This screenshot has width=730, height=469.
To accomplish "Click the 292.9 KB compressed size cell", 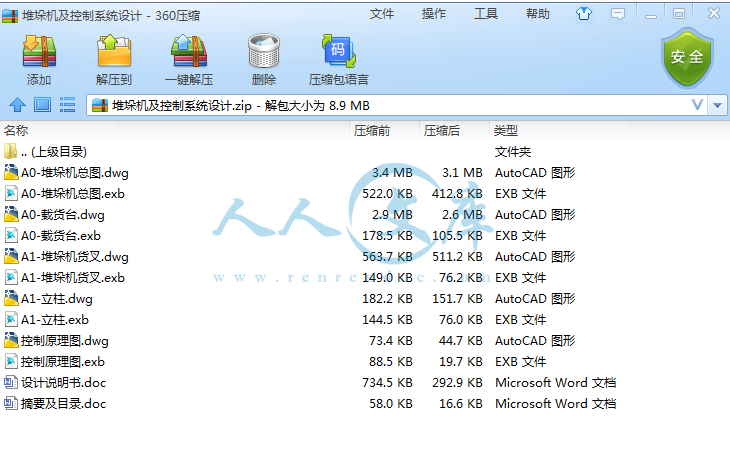I will click(x=457, y=382).
